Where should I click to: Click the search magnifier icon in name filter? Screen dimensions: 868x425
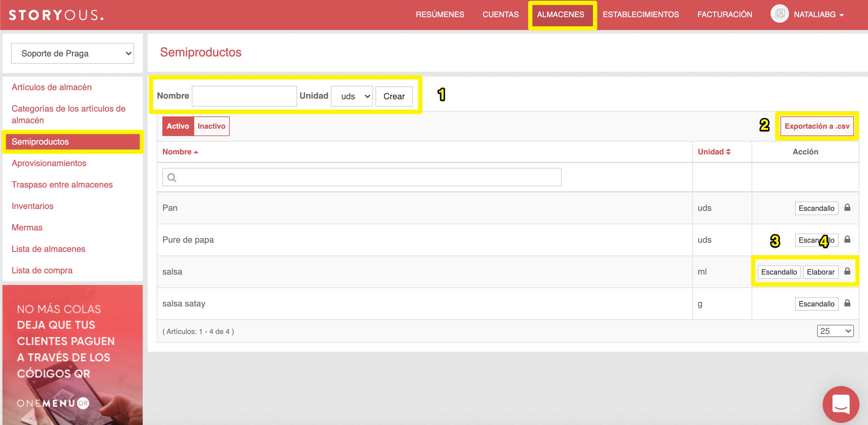(172, 178)
